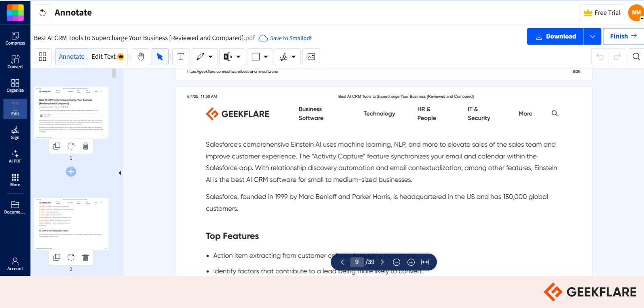Image resolution: width=644 pixels, height=308 pixels.
Task: Duplicate page 2 thumbnail
Action: click(x=57, y=257)
